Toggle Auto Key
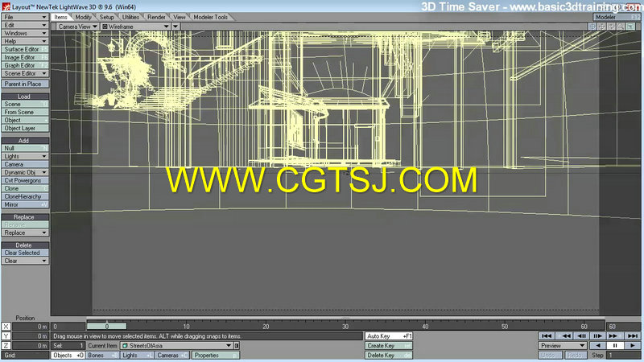This screenshot has width=644, height=362. [389, 336]
